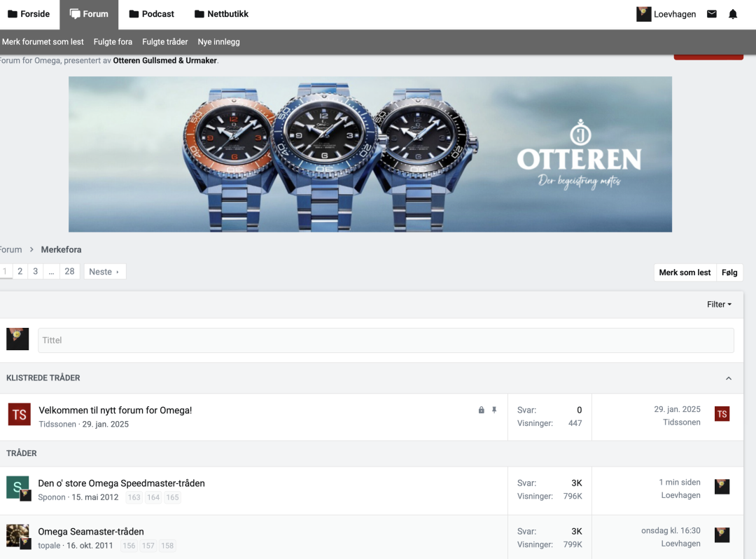Viewport: 756px width, 559px height.
Task: Click Loevhagen last poster in Speedmaster row
Action: point(681,495)
